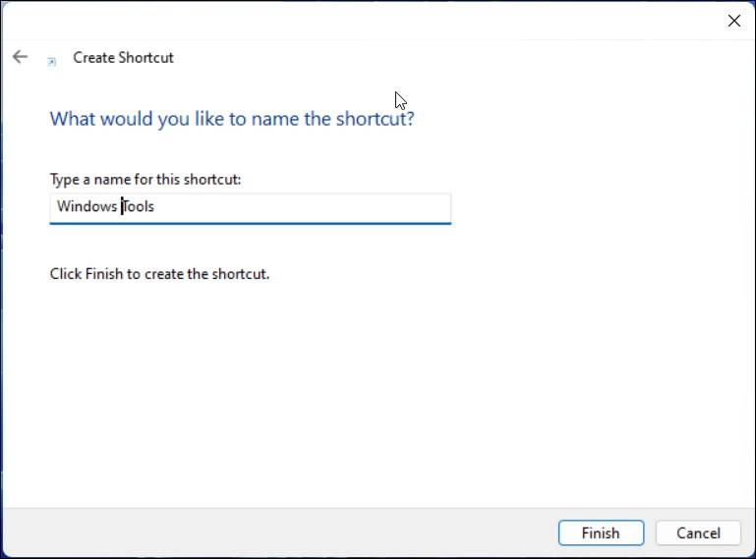Close the Create Shortcut dialog
Image resolution: width=756 pixels, height=559 pixels.
733,21
